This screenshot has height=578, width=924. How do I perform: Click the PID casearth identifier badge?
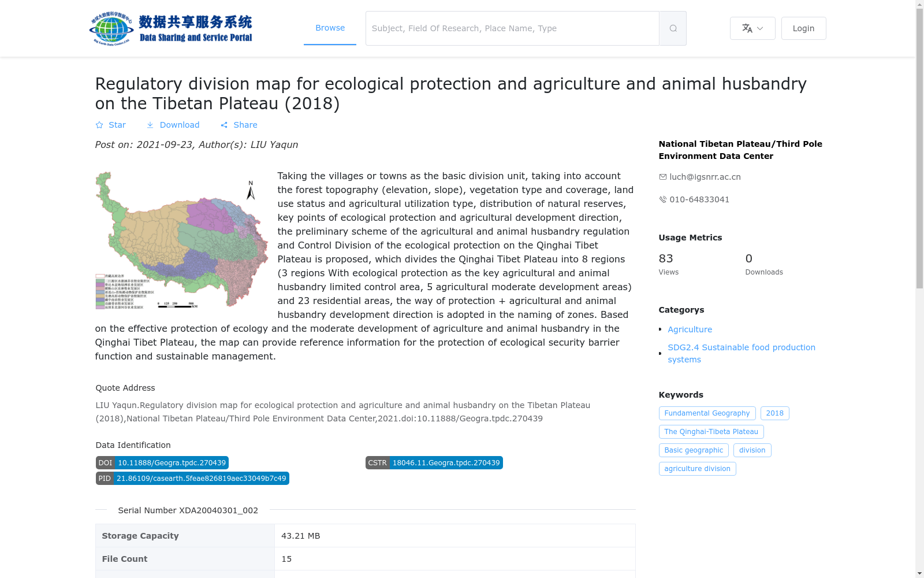click(192, 479)
